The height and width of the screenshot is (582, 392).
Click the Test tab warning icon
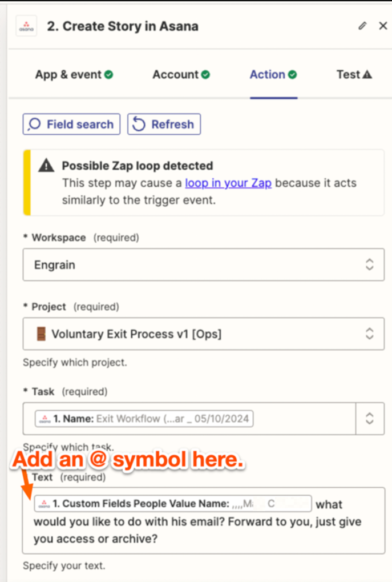[x=367, y=75]
